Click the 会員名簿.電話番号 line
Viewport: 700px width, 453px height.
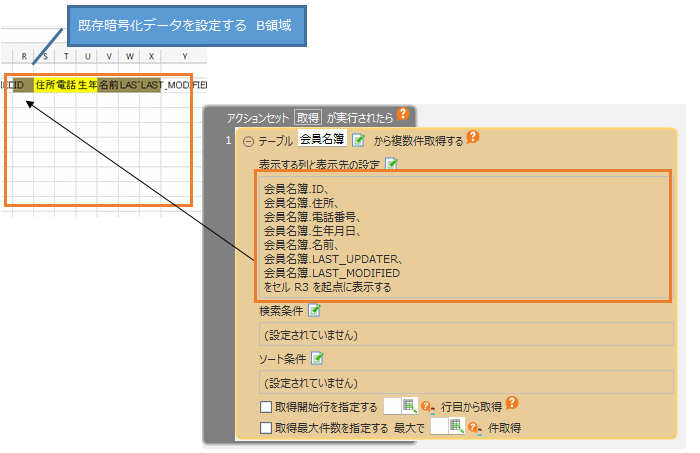pos(312,217)
